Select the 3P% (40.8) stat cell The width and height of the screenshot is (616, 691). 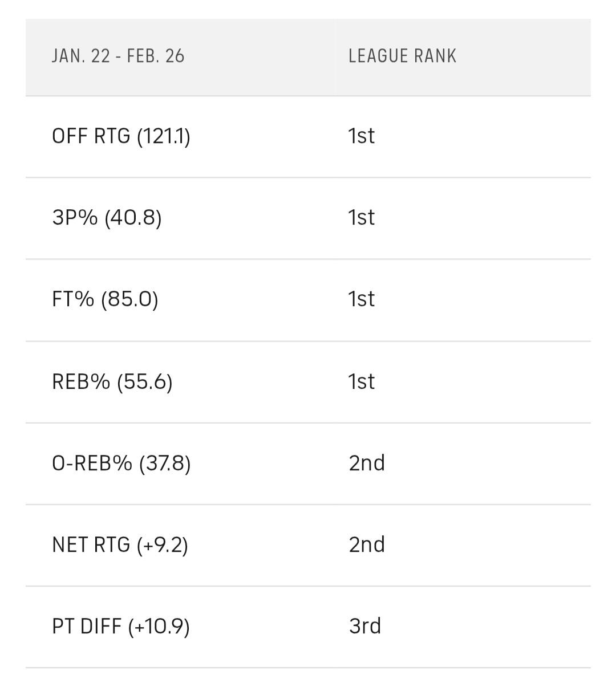click(107, 218)
